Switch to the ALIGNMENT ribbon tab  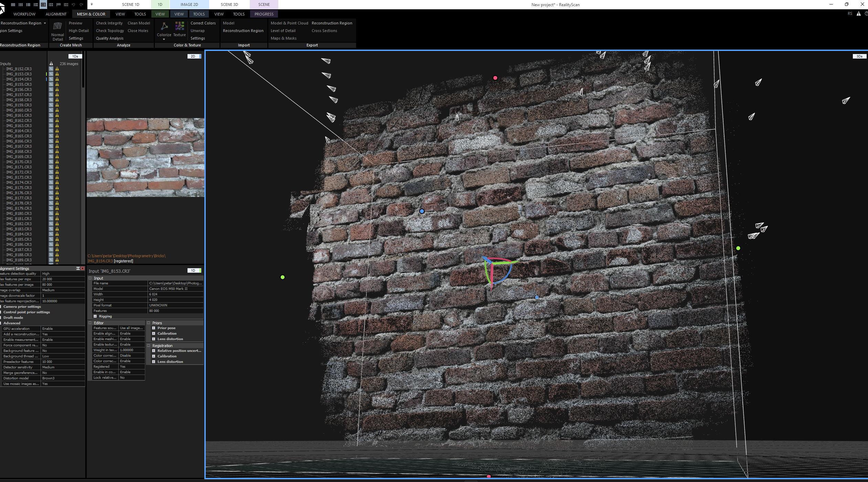pos(56,14)
